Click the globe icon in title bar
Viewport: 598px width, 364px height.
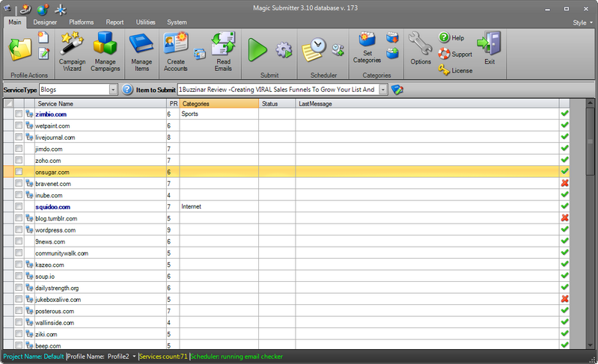tap(43, 10)
